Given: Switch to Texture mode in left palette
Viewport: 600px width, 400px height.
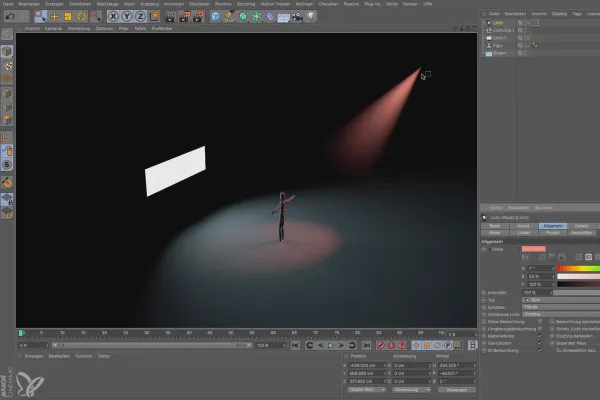Looking at the screenshot, I should point(7,65).
